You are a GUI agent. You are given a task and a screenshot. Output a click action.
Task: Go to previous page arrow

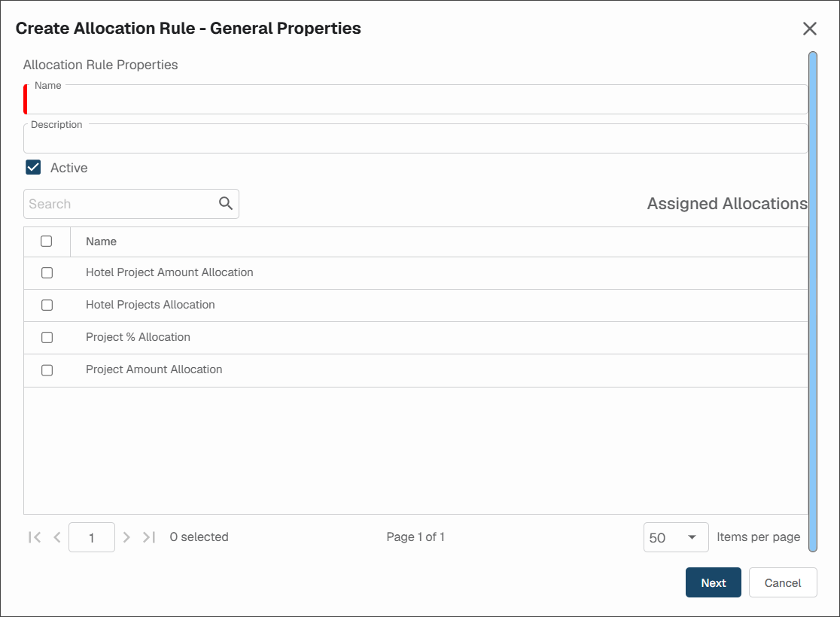pos(57,537)
